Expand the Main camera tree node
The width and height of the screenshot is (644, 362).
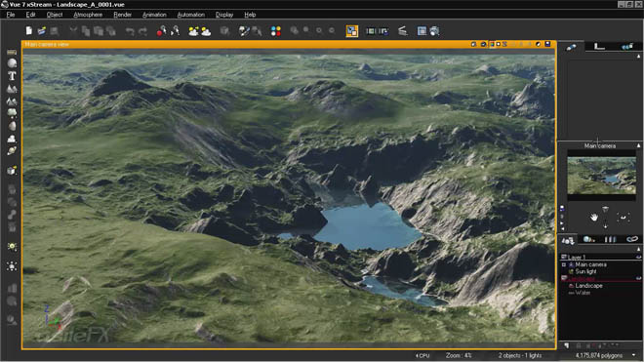564,265
